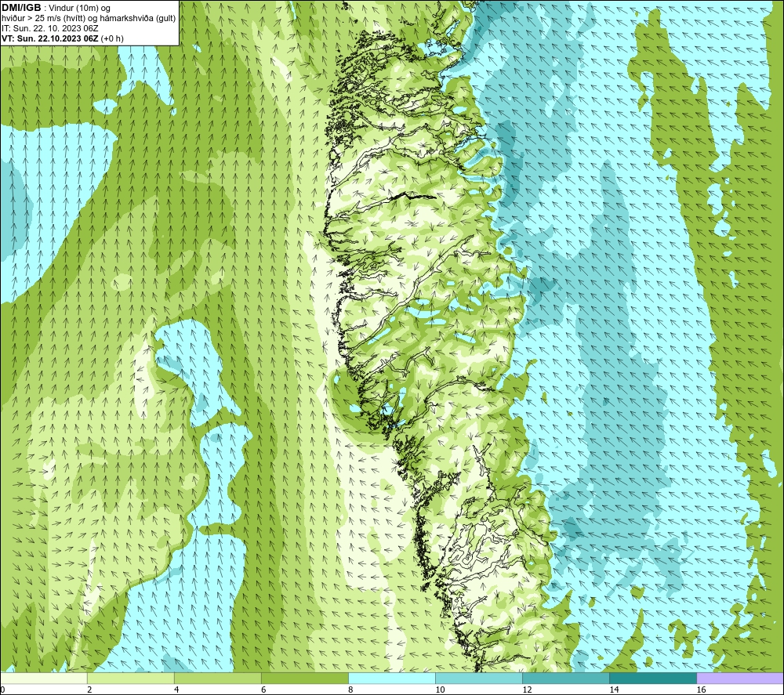Click the 2–4 m/s light green legend swatch
784x695 pixels.
coord(130,679)
